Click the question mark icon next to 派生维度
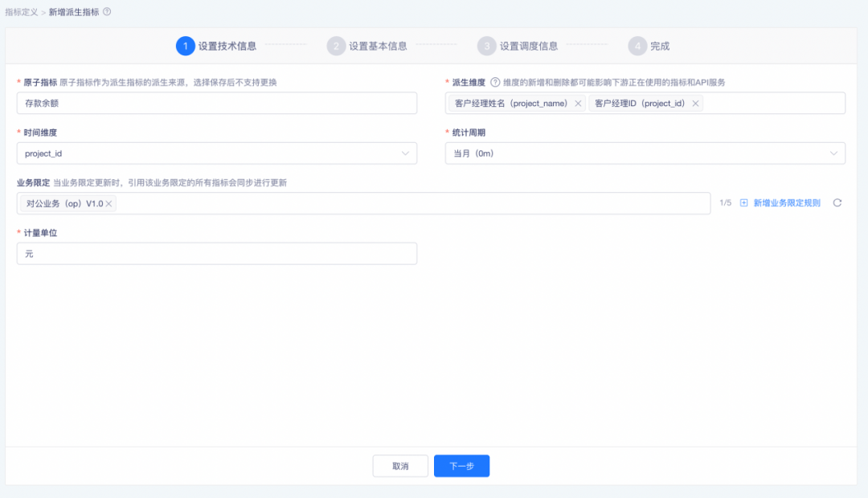 tap(495, 83)
